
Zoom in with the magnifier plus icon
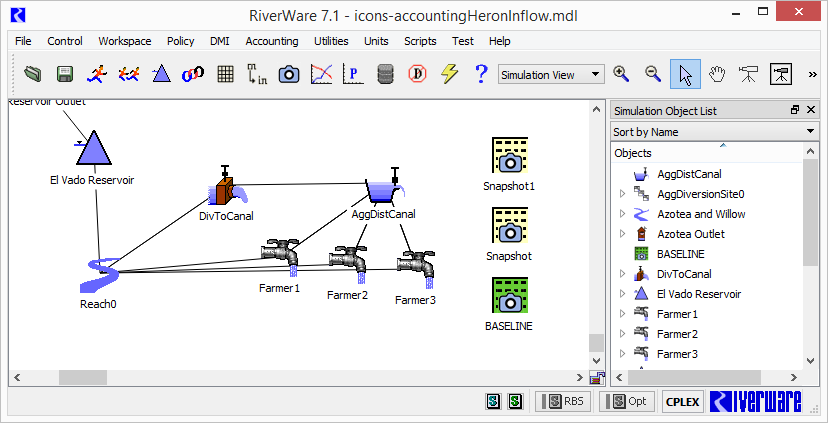[x=622, y=74]
